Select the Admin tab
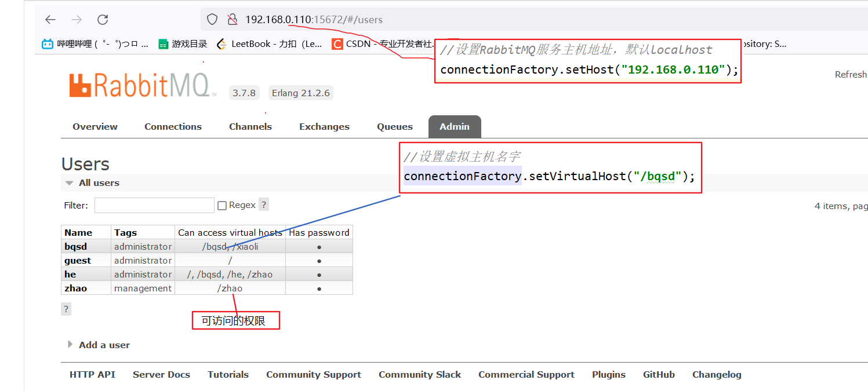 pos(455,127)
